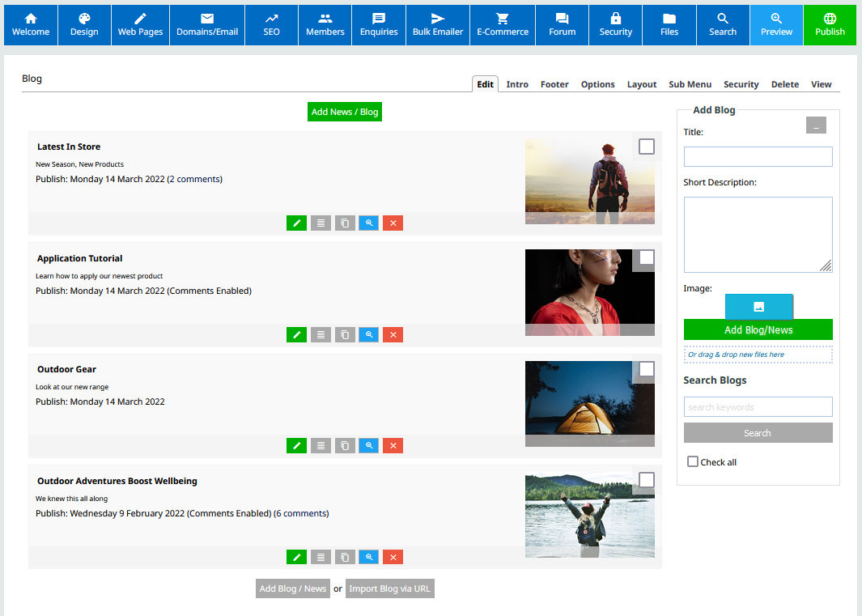Image resolution: width=862 pixels, height=616 pixels.
Task: Click the red delete icon for Application Tutorial
Action: pyautogui.click(x=393, y=335)
